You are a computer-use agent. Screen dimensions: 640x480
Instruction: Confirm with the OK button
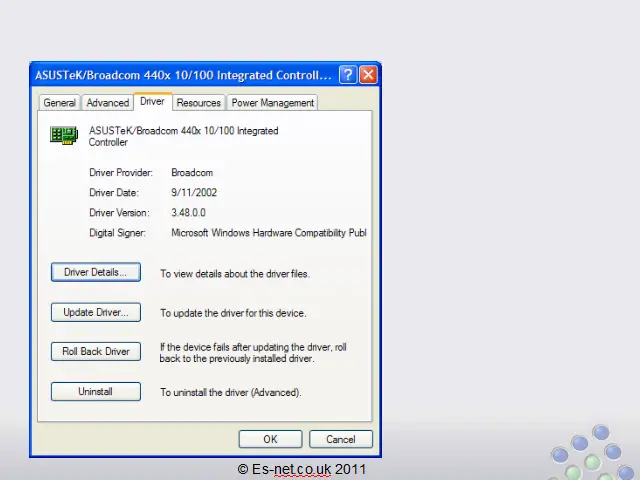(270, 439)
